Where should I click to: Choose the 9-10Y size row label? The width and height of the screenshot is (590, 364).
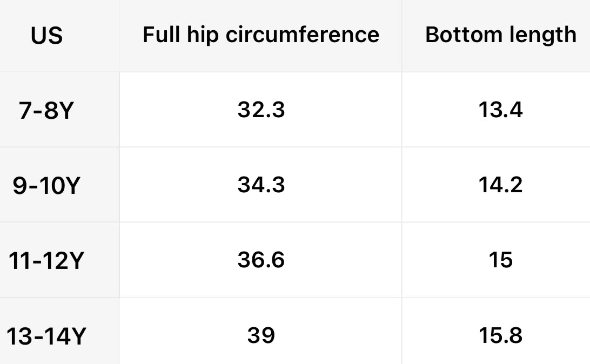(x=46, y=186)
